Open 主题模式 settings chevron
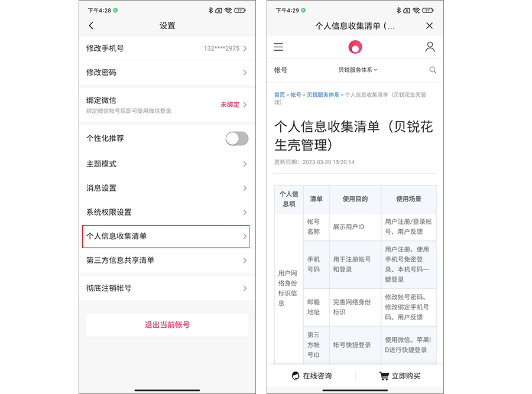 (245, 164)
